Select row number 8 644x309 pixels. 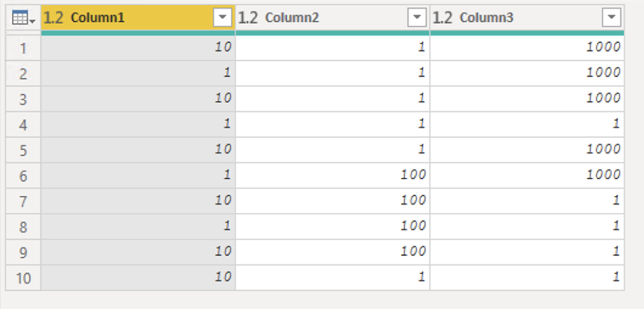pos(23,227)
